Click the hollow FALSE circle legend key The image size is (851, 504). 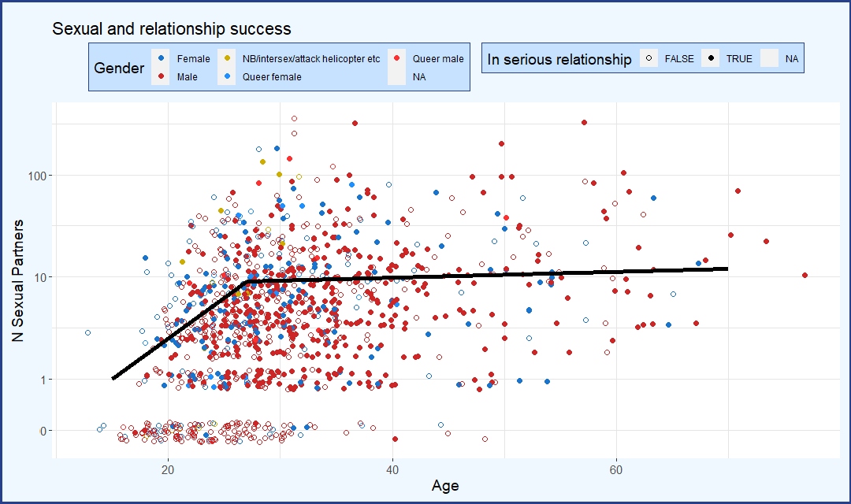click(x=648, y=58)
